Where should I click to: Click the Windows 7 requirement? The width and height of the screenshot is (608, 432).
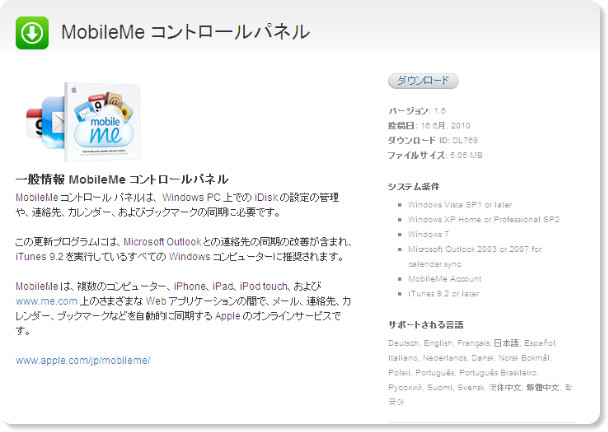tap(428, 234)
